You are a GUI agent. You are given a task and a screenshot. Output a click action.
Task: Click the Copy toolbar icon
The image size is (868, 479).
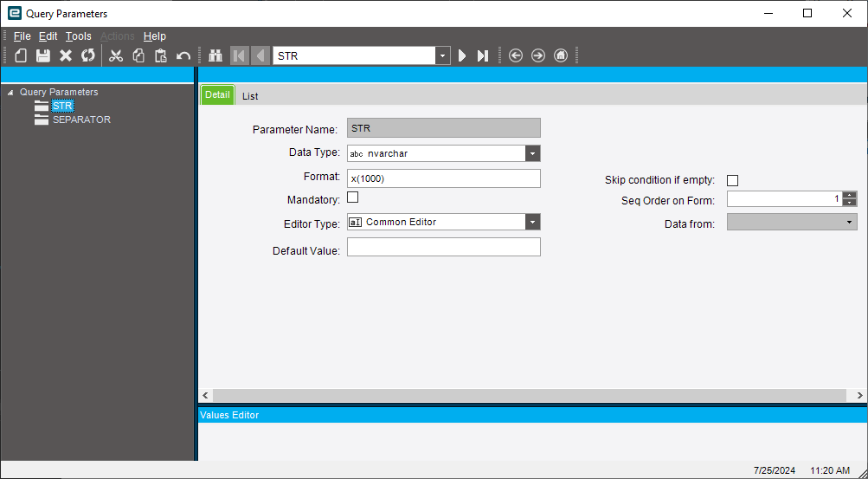138,55
